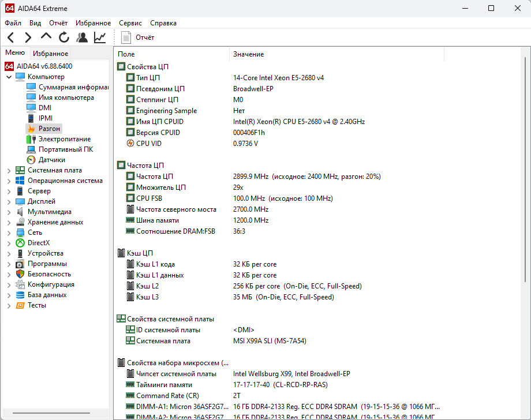The image size is (531, 420).
Task: Click the Датчики sensors icon in the sidebar
Action: [x=31, y=160]
